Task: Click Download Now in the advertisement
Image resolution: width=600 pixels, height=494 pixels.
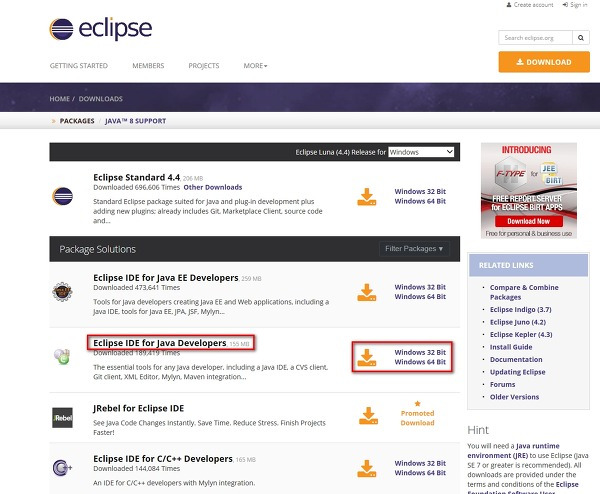Action: (528, 221)
